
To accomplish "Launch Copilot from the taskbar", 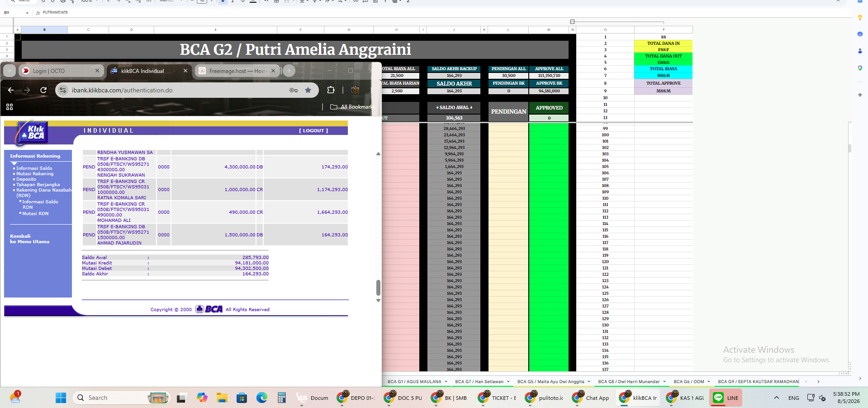I will (x=202, y=398).
